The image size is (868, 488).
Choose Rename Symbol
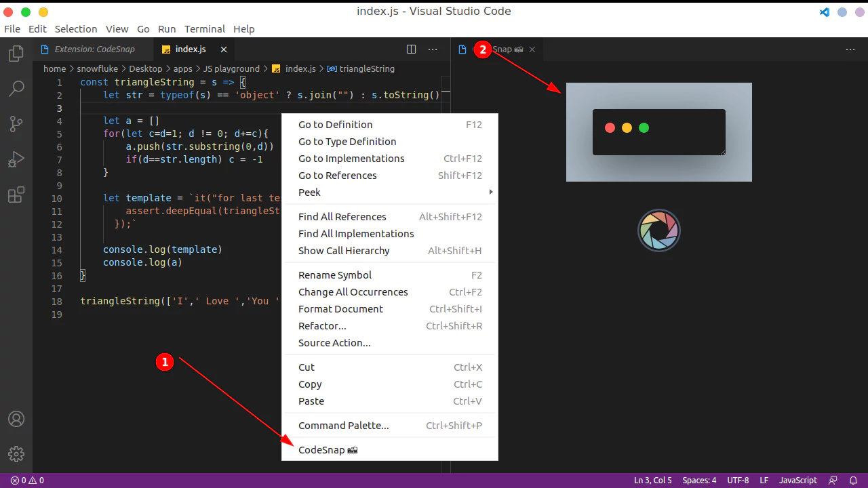click(390, 275)
